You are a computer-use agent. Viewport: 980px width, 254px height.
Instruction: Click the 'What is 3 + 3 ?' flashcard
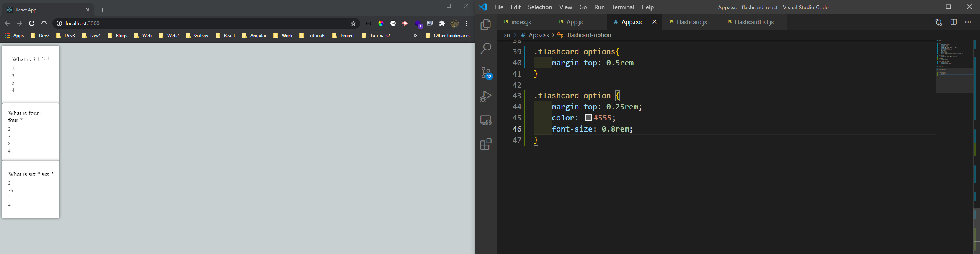click(31, 74)
